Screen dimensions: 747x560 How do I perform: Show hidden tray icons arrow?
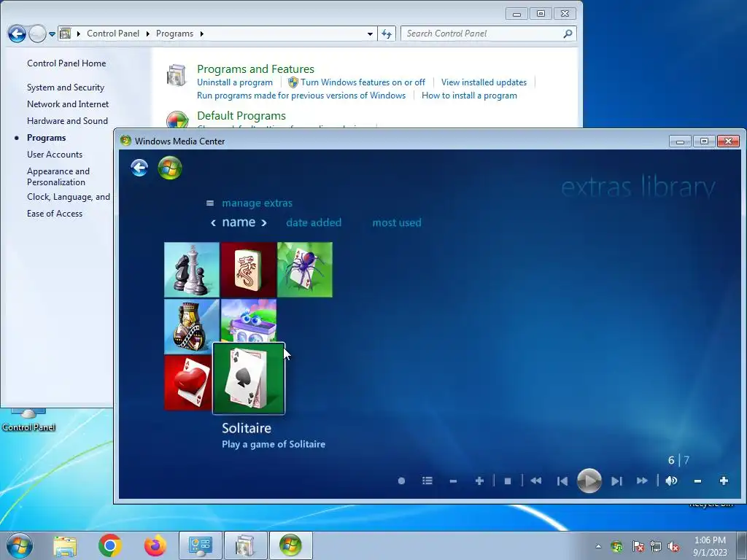pyautogui.click(x=598, y=546)
